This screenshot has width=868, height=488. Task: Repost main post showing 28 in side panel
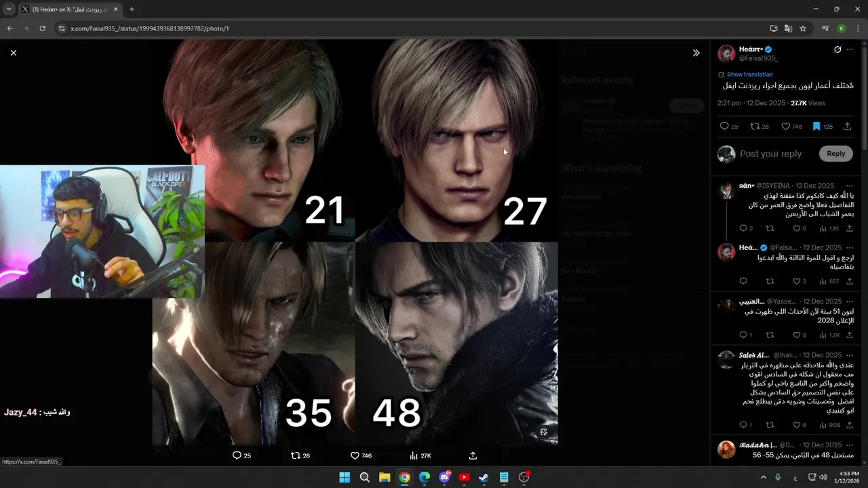pyautogui.click(x=759, y=126)
